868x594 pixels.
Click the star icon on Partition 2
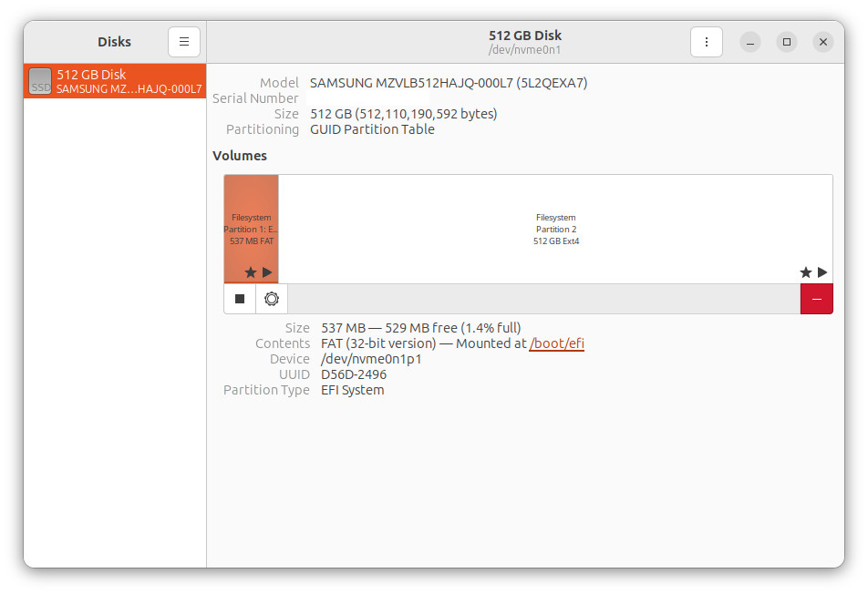tap(806, 272)
